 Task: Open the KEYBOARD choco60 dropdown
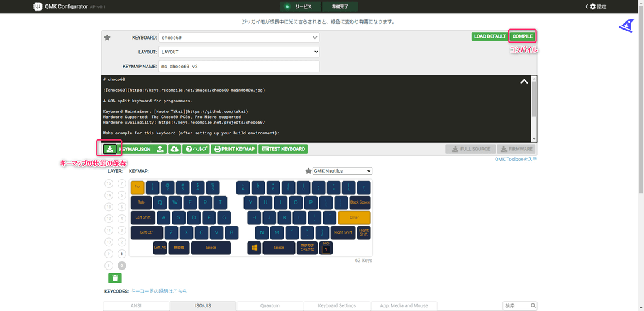click(x=239, y=38)
